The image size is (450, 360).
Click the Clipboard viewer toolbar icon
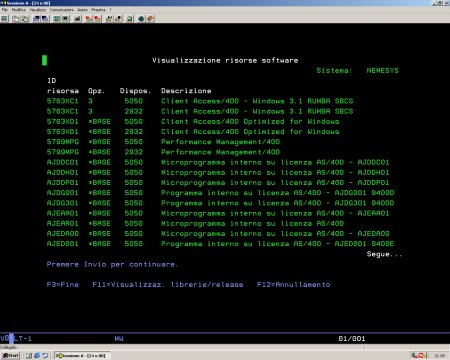point(129,19)
